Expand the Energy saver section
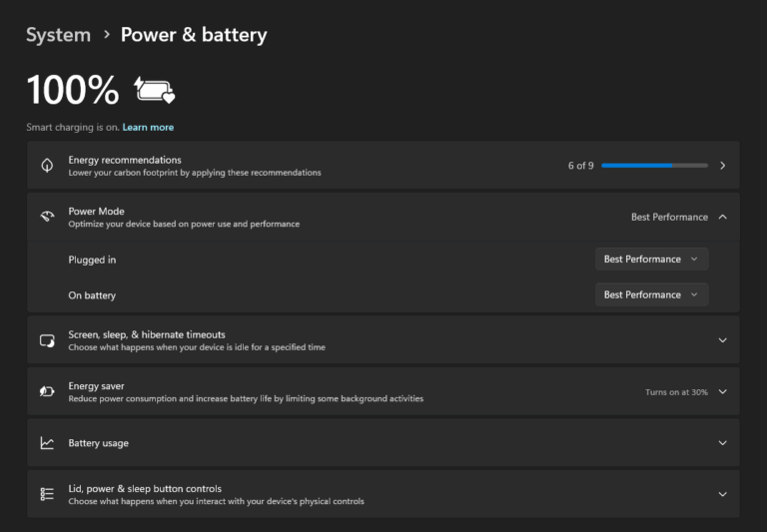 pyautogui.click(x=722, y=392)
